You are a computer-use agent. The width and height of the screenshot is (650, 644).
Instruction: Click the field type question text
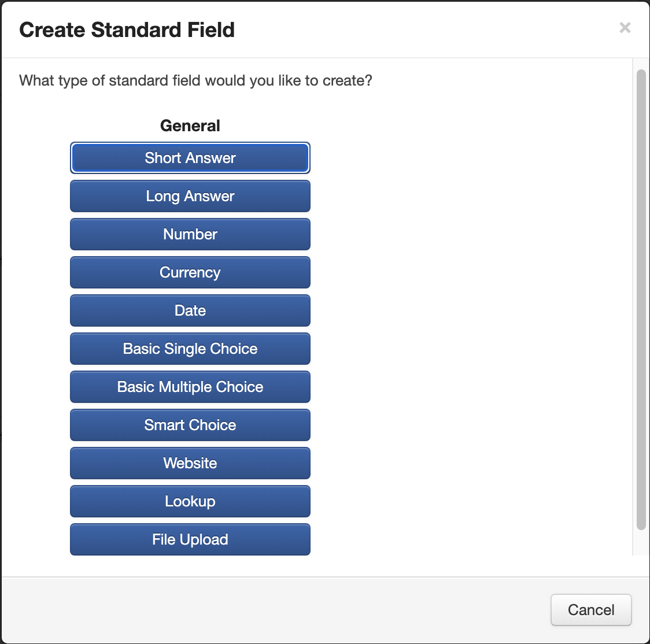195,80
